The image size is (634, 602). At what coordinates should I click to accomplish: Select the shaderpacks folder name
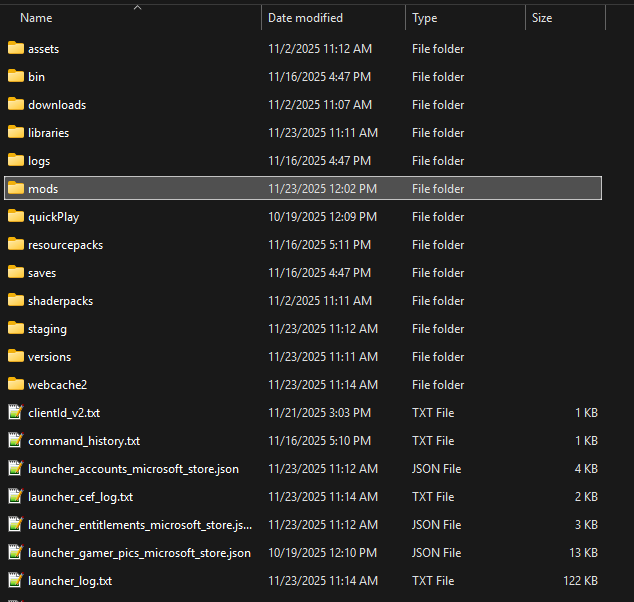tap(61, 301)
